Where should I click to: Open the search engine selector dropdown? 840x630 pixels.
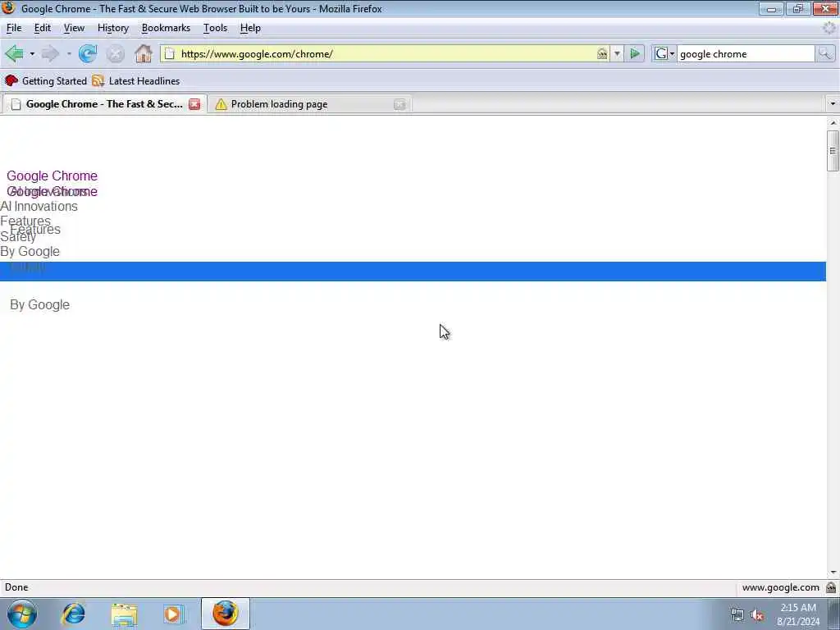[664, 53]
